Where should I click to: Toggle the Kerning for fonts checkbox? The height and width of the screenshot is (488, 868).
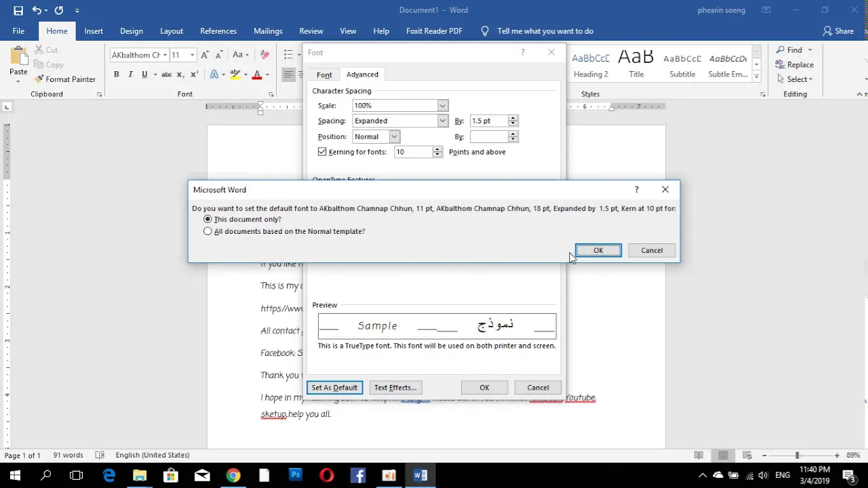tap(322, 152)
